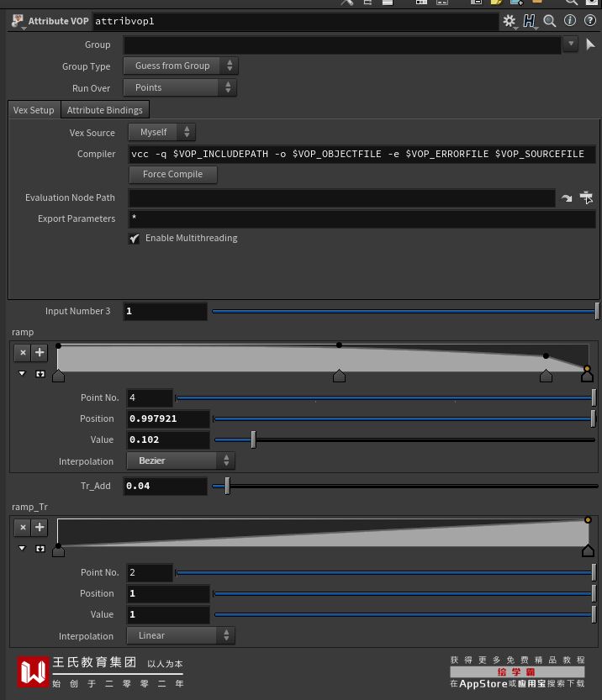The width and height of the screenshot is (602, 700).
Task: Select first ramp_Tr point marker
Action: pos(59,551)
